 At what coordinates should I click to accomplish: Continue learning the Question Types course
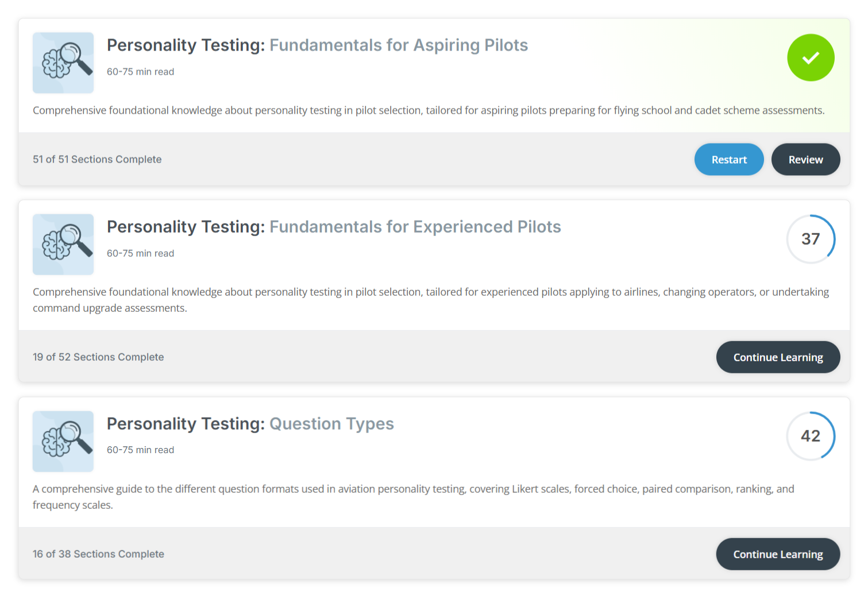pyautogui.click(x=778, y=554)
